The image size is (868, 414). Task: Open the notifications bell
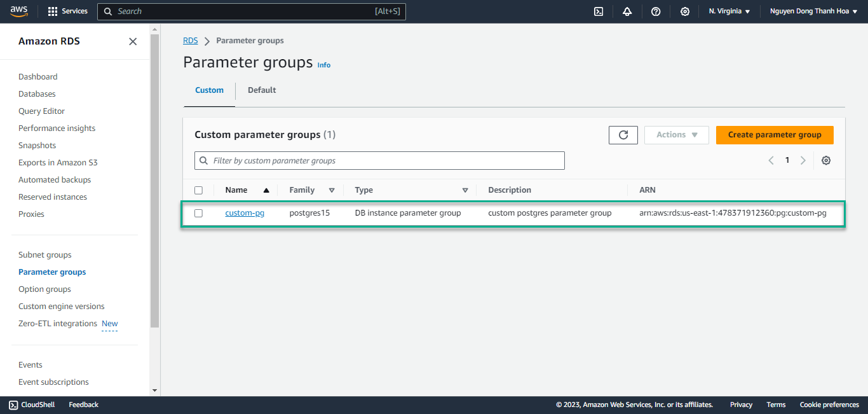pyautogui.click(x=627, y=11)
